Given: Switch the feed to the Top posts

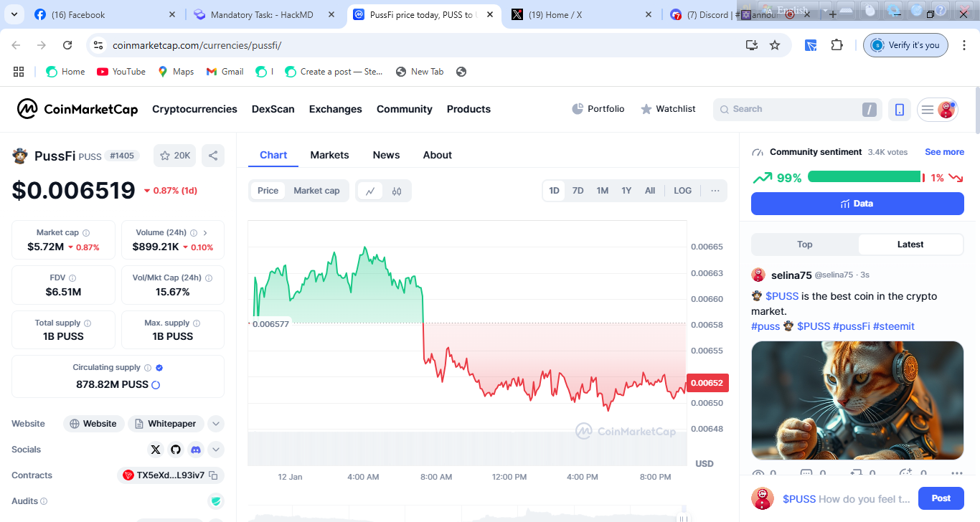Looking at the screenshot, I should pyautogui.click(x=804, y=245).
